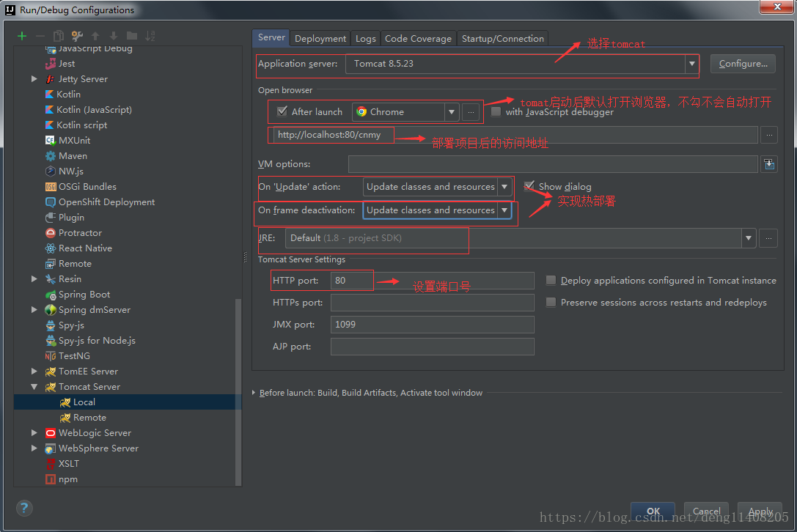This screenshot has height=532, width=797.
Task: Click the Kotlin script icon
Action: click(x=49, y=125)
